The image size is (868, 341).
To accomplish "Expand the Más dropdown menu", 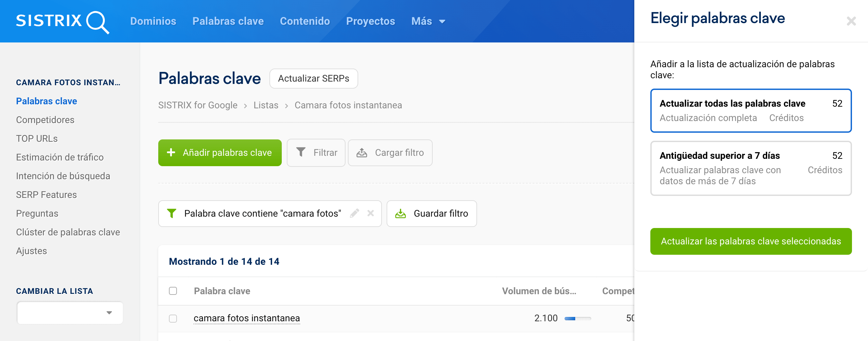I will point(428,21).
